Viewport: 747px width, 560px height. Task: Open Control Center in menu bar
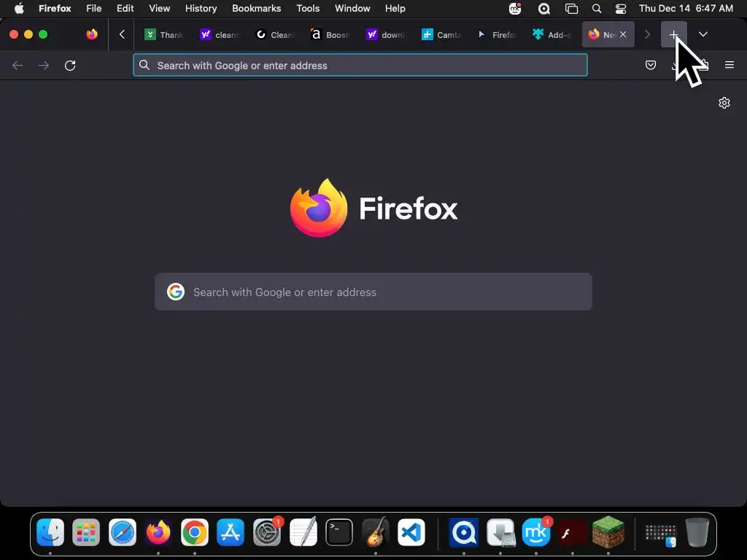point(621,9)
